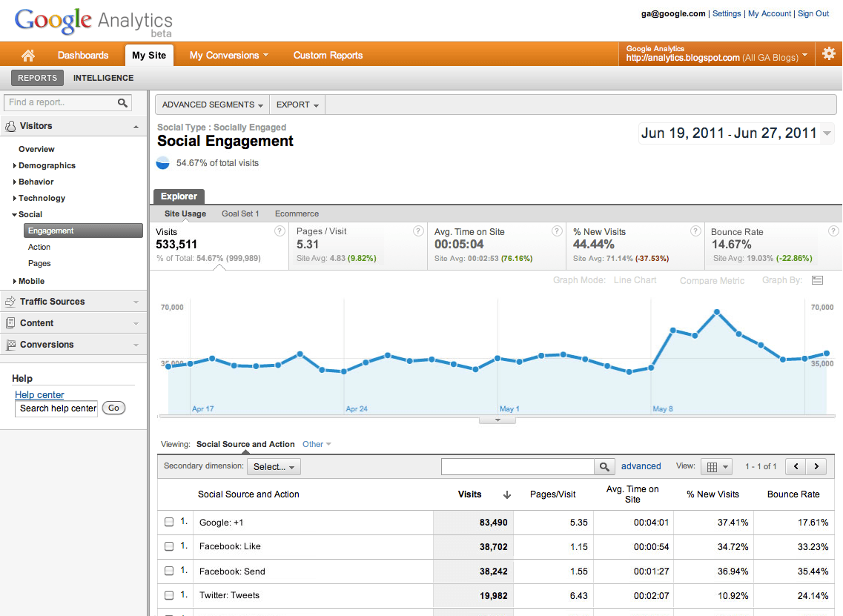
Task: Open help icon for Bounce Rate metric
Action: (x=833, y=231)
